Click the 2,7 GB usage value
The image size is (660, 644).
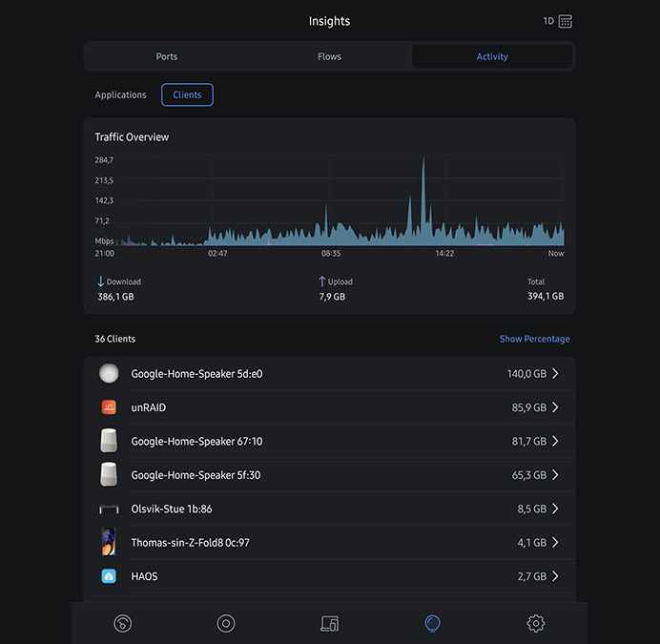coord(532,576)
